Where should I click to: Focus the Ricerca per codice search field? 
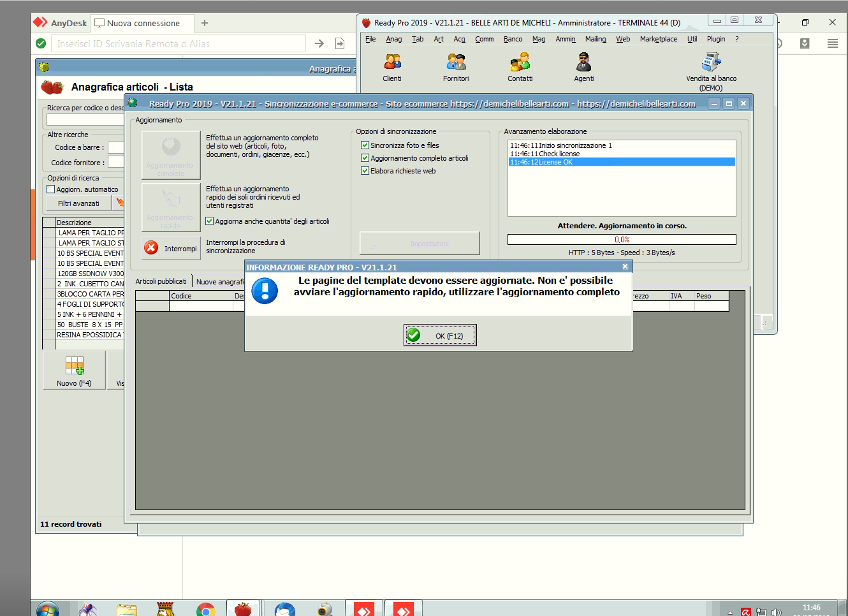pyautogui.click(x=85, y=119)
